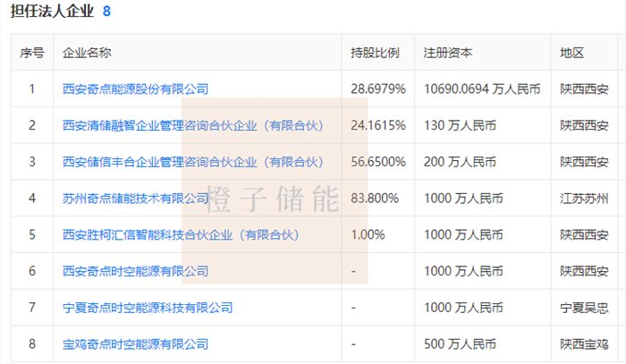The height and width of the screenshot is (364, 626).
Task: Click the 地区 column header
Action: (x=571, y=53)
